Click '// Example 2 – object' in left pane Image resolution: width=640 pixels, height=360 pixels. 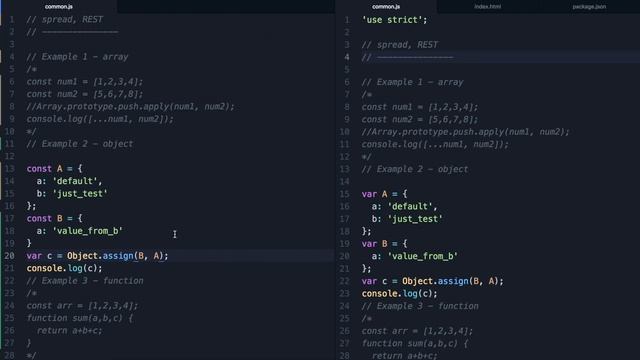[80, 144]
